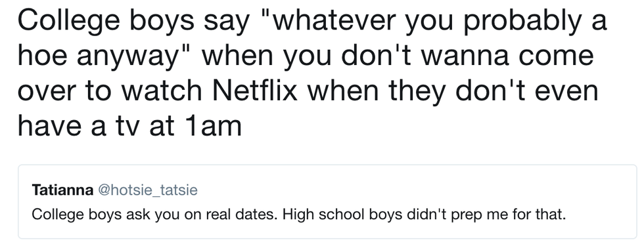Image resolution: width=644 pixels, height=248 pixels.
Task: Click the words "wanna come" in the tweet
Action: (507, 56)
